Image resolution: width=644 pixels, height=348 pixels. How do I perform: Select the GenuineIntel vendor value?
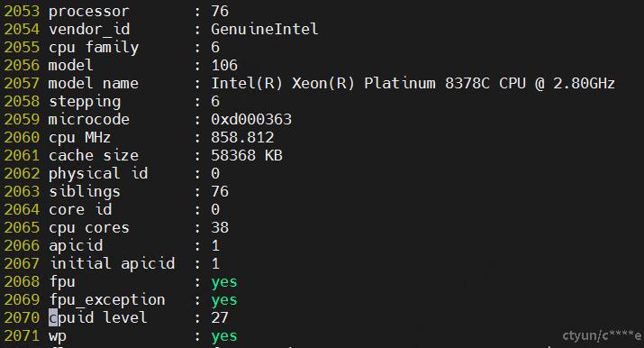tap(265, 29)
